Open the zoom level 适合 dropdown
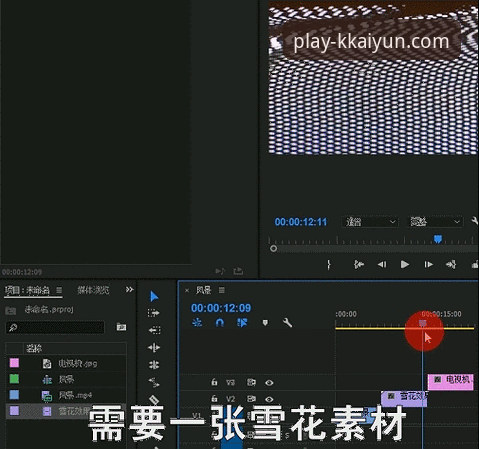This screenshot has width=479, height=449. coord(370,222)
